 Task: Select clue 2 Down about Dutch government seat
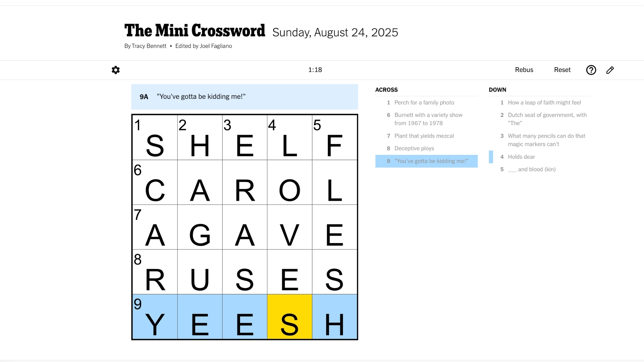(547, 119)
